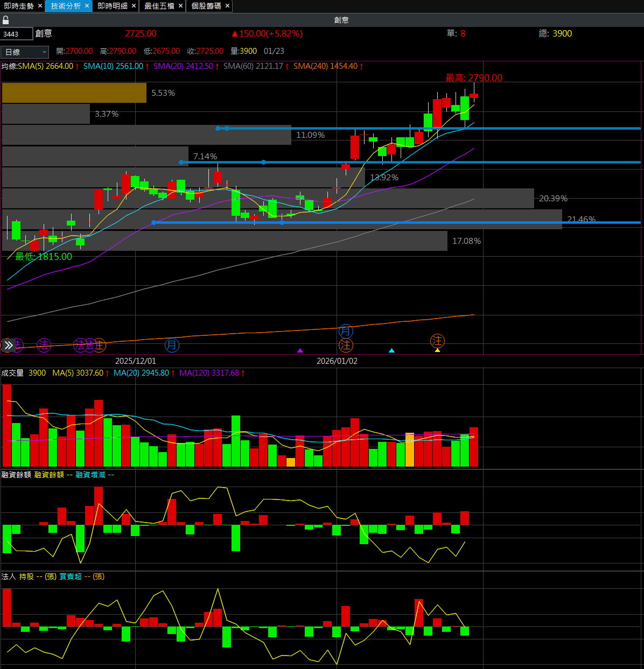Click the rightmost orange 注 marker
Image resolution: width=644 pixels, height=669 pixels.
[437, 341]
